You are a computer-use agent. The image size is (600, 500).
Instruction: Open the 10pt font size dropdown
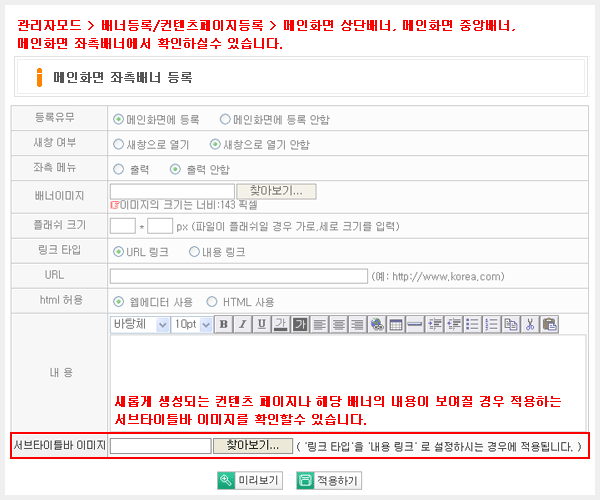pyautogui.click(x=192, y=324)
